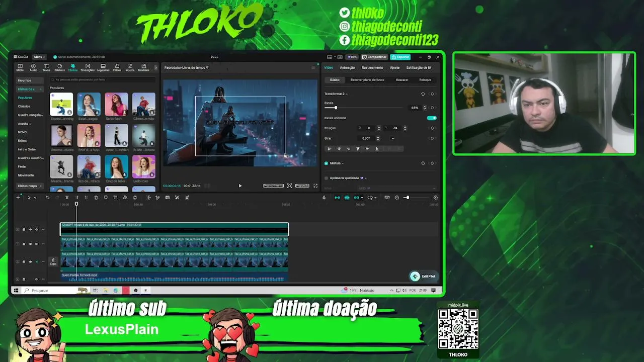Viewport: 644px width, 362px height.
Task: Lock the third video track
Action: pos(24,261)
